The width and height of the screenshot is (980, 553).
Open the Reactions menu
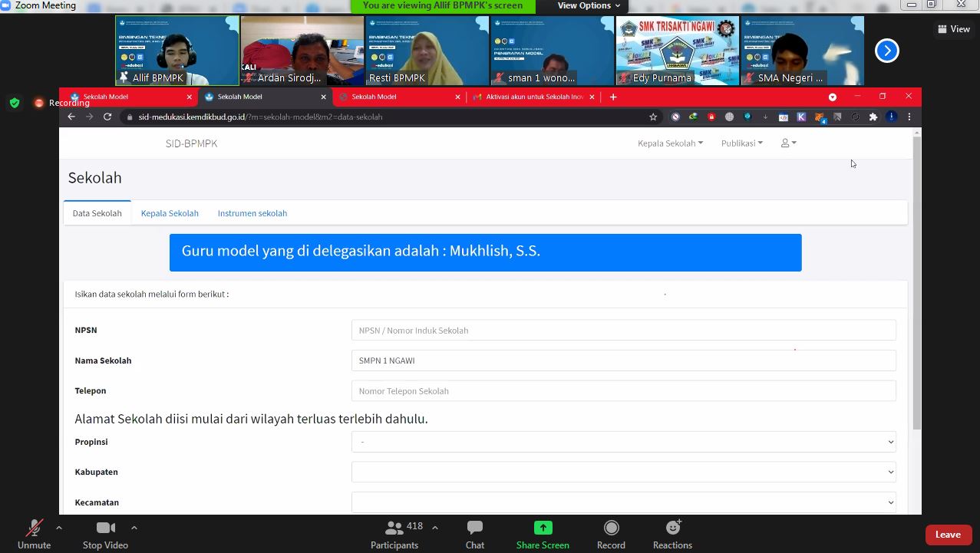pyautogui.click(x=672, y=534)
